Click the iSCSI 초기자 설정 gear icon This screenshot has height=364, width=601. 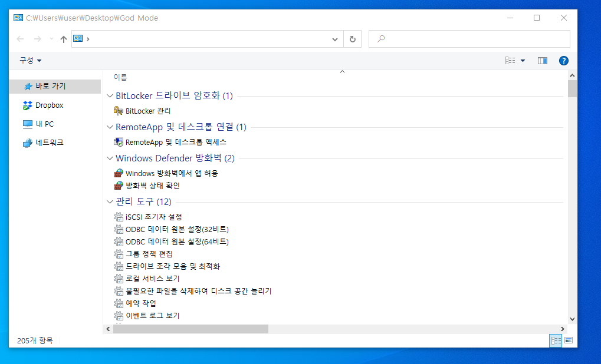click(x=119, y=217)
